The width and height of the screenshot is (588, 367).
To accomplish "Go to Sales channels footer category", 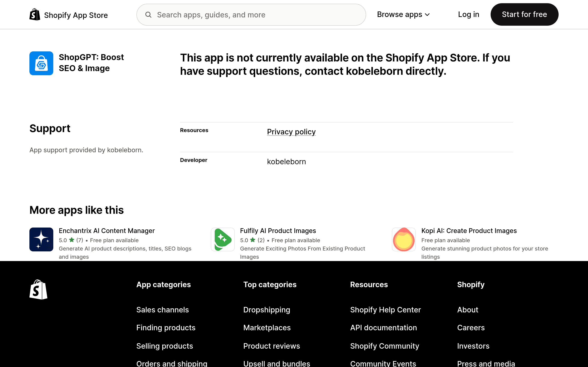I will click(x=162, y=310).
